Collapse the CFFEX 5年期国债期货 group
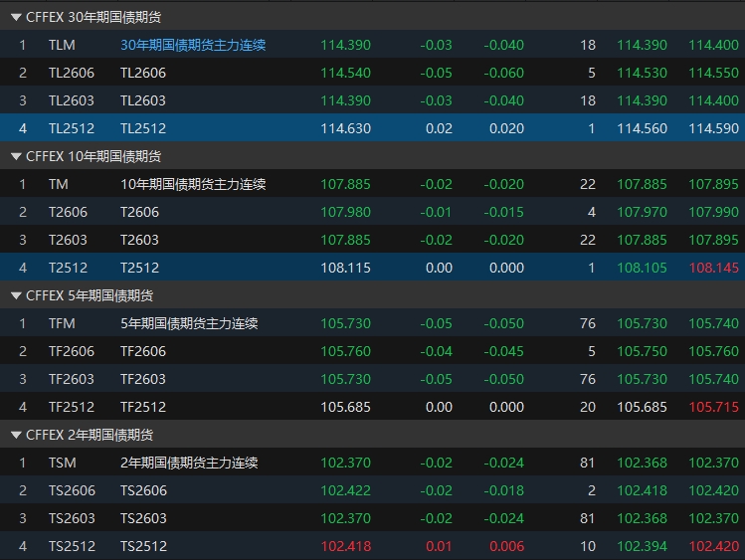 click(x=16, y=295)
